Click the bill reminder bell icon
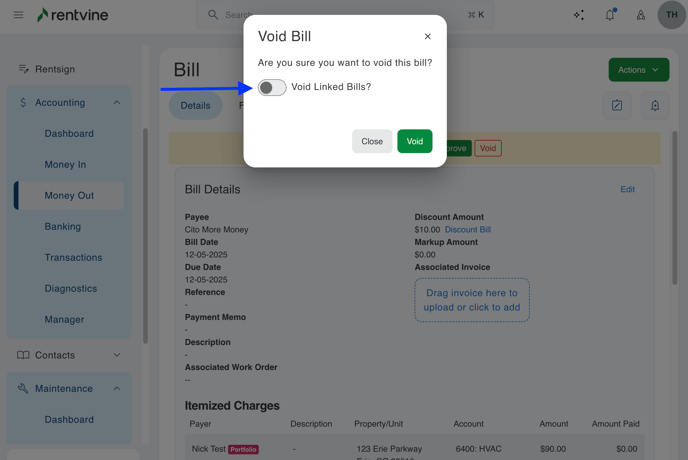 pos(655,106)
